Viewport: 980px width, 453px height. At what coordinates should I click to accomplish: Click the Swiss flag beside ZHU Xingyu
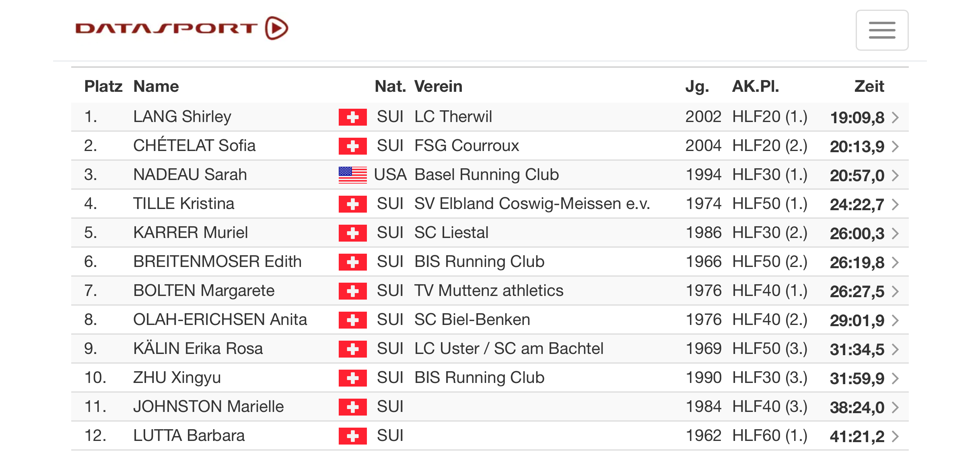click(x=352, y=378)
